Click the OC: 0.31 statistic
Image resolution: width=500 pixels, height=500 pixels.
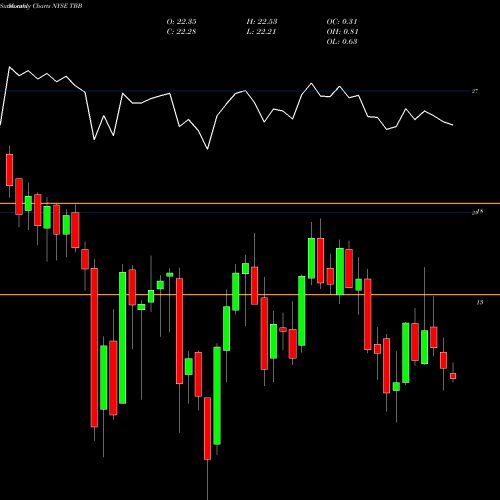(x=342, y=22)
